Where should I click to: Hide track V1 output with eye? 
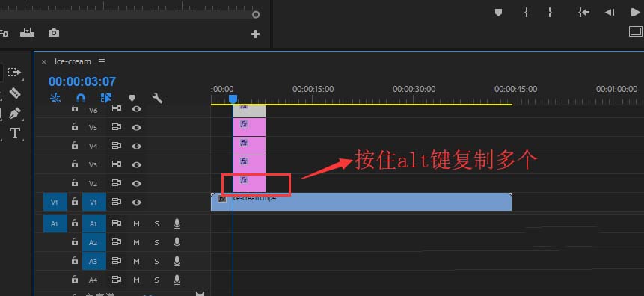coord(136,202)
